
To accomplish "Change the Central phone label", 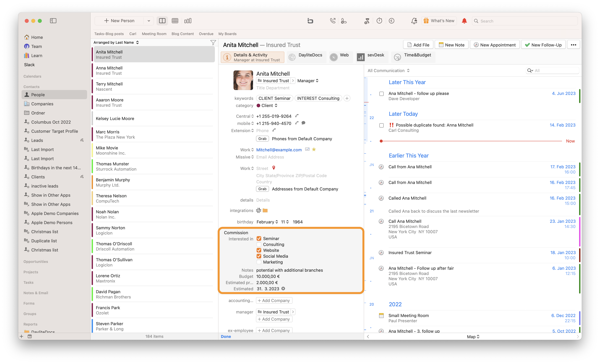I will (x=245, y=116).
